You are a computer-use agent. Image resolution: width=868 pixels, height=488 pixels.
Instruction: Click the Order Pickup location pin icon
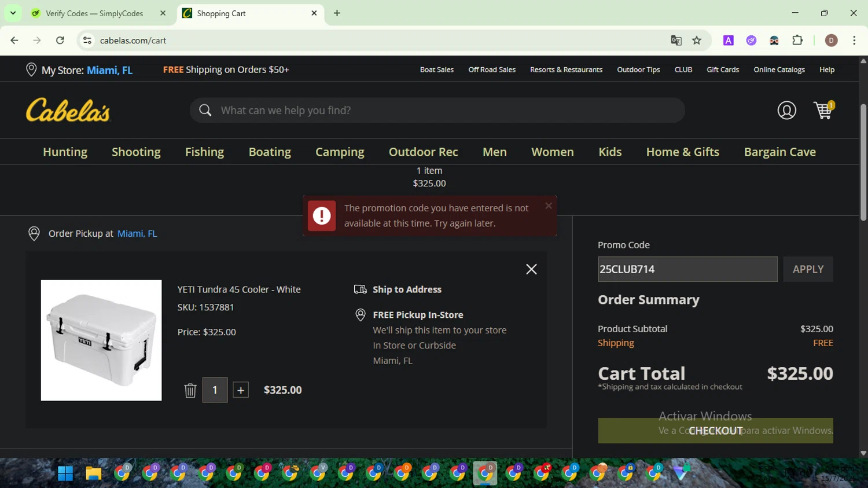(x=34, y=233)
